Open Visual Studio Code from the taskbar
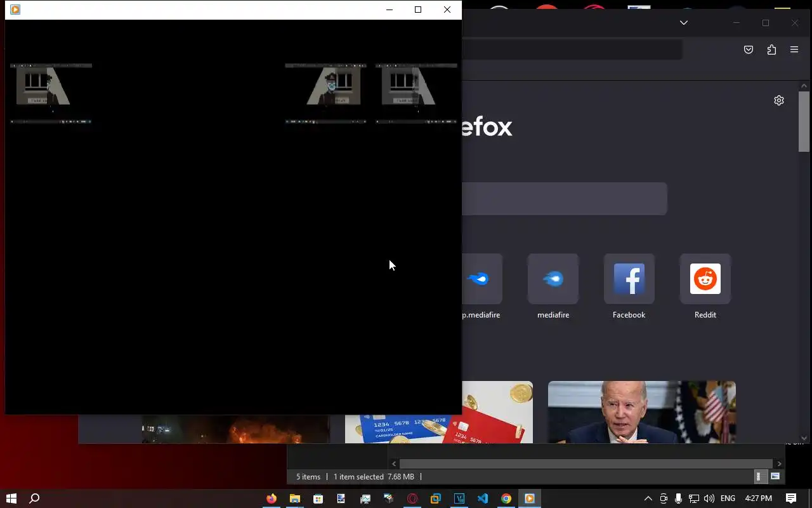Screen dimensions: 812x508 [483, 498]
